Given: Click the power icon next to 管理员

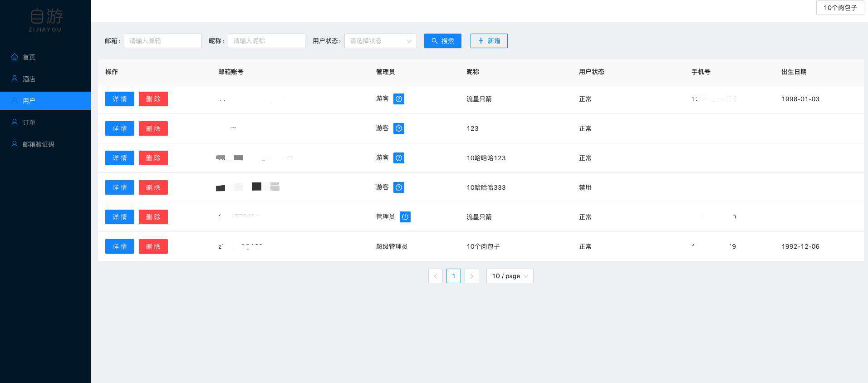Looking at the screenshot, I should (405, 217).
